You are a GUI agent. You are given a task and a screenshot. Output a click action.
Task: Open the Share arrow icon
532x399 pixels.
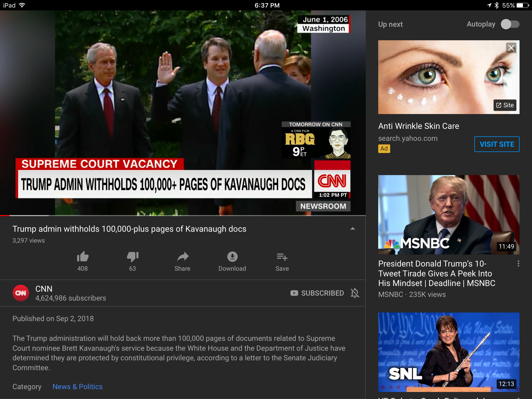click(x=183, y=257)
